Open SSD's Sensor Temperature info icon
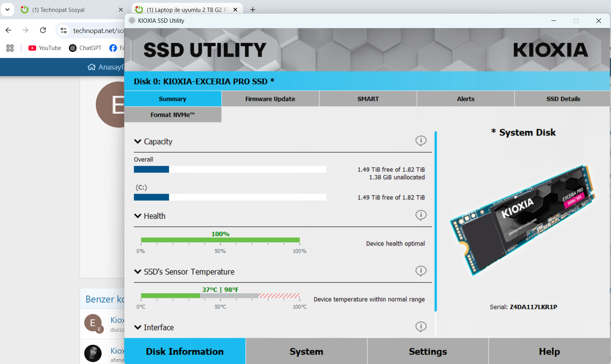 421,271
